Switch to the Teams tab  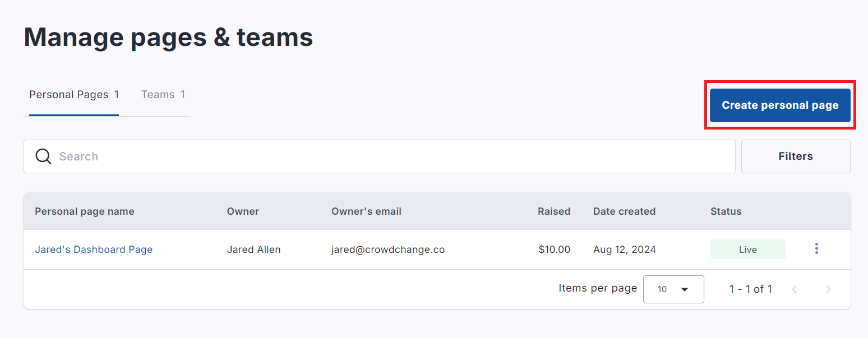[163, 95]
